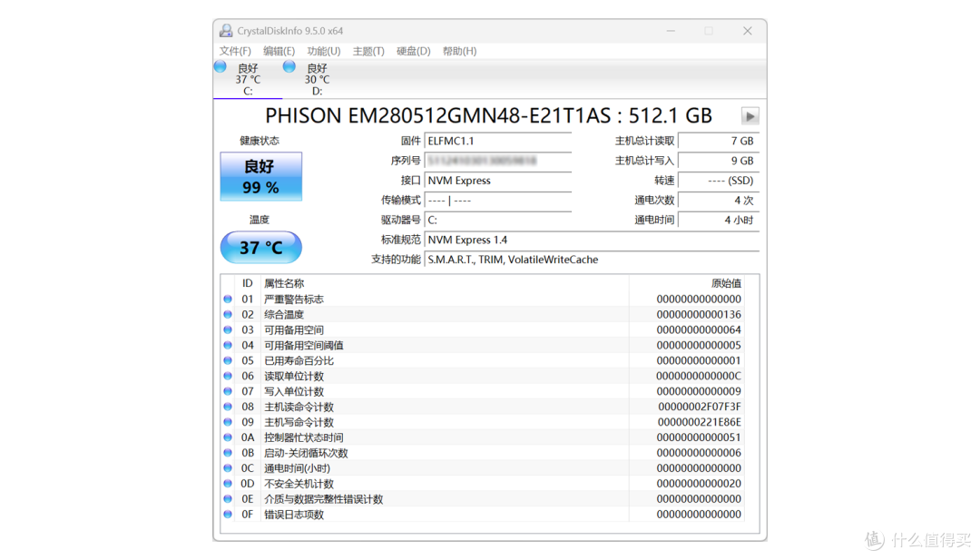The image size is (980, 560).
Task: Click the status dot for row 0C 通电时间(小时)
Action: coord(228,468)
